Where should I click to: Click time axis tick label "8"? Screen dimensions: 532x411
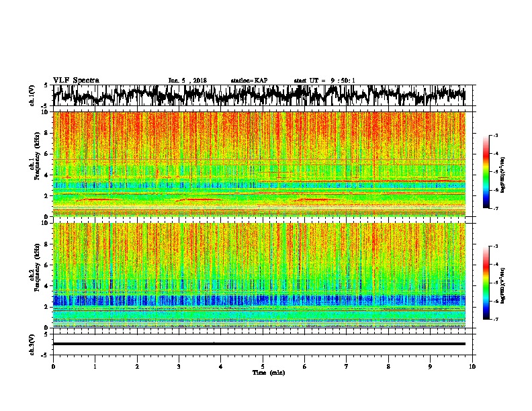(388, 367)
